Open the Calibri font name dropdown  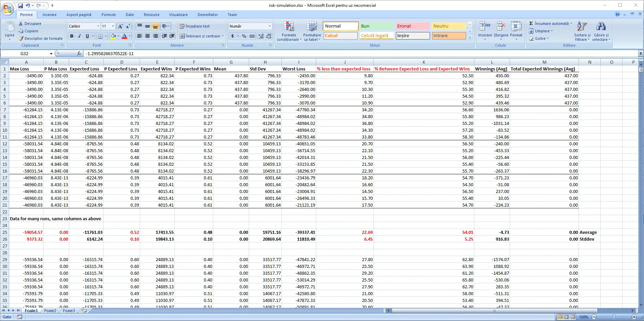(x=98, y=26)
